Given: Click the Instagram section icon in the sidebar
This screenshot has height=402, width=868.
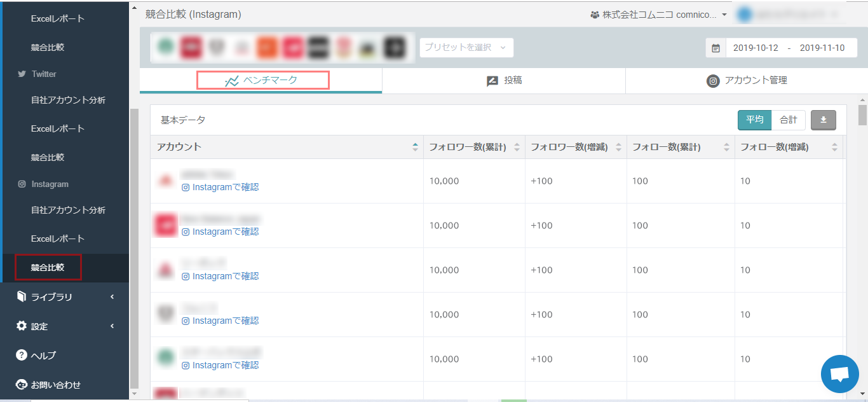Looking at the screenshot, I should (x=22, y=184).
